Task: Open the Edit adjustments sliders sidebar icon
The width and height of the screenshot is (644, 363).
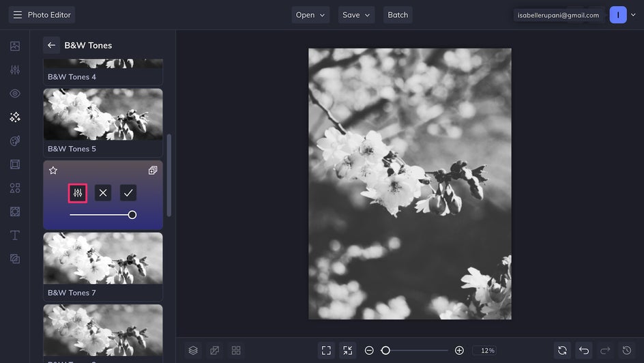Action: [x=15, y=70]
